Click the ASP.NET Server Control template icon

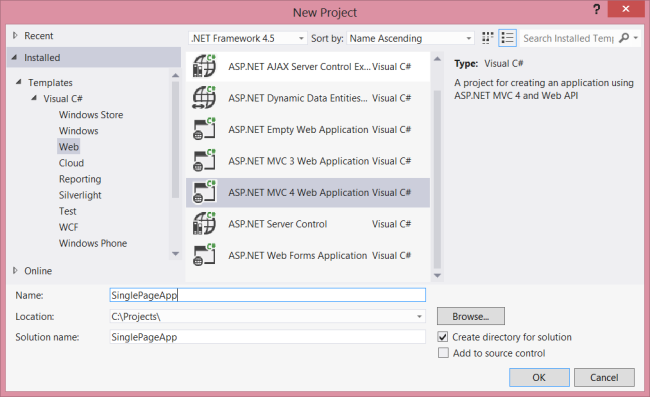(204, 224)
